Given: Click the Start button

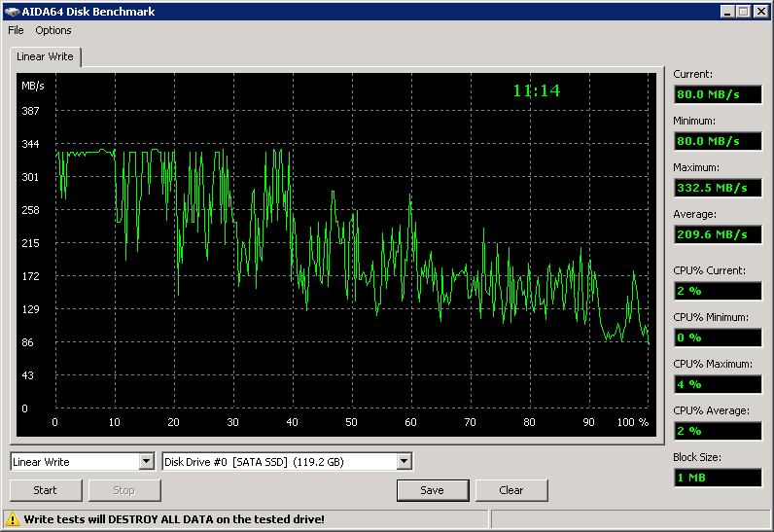Looking at the screenshot, I should tap(46, 490).
